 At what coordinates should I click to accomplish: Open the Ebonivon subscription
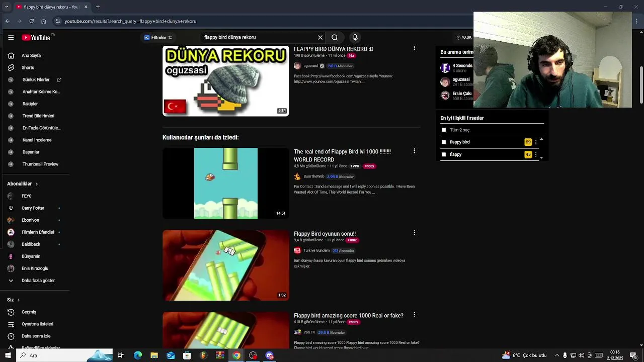click(30, 220)
